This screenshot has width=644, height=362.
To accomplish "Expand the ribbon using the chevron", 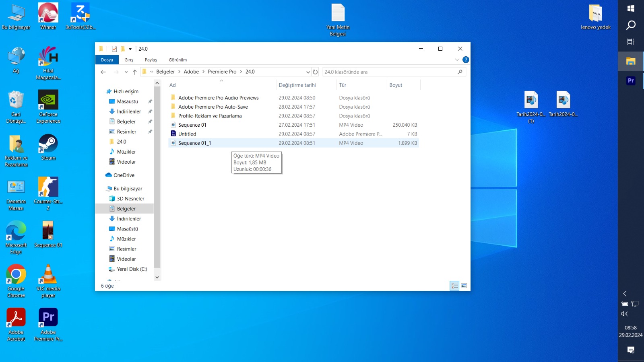I will [457, 60].
